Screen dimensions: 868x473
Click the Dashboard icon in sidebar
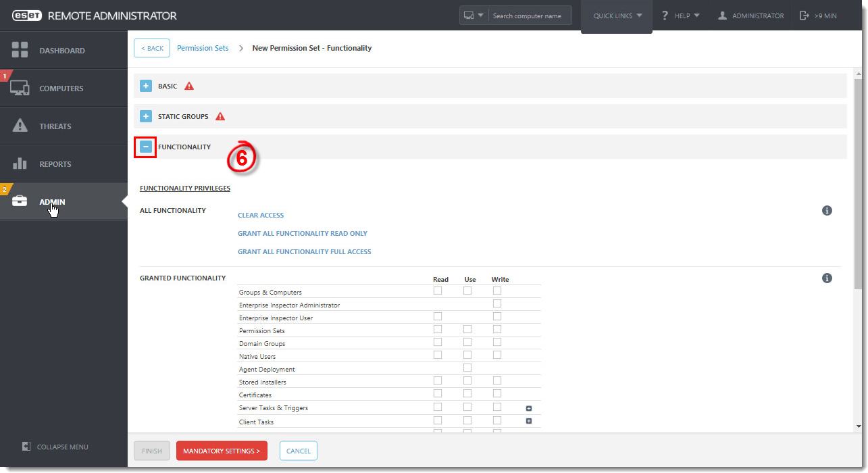(20, 50)
